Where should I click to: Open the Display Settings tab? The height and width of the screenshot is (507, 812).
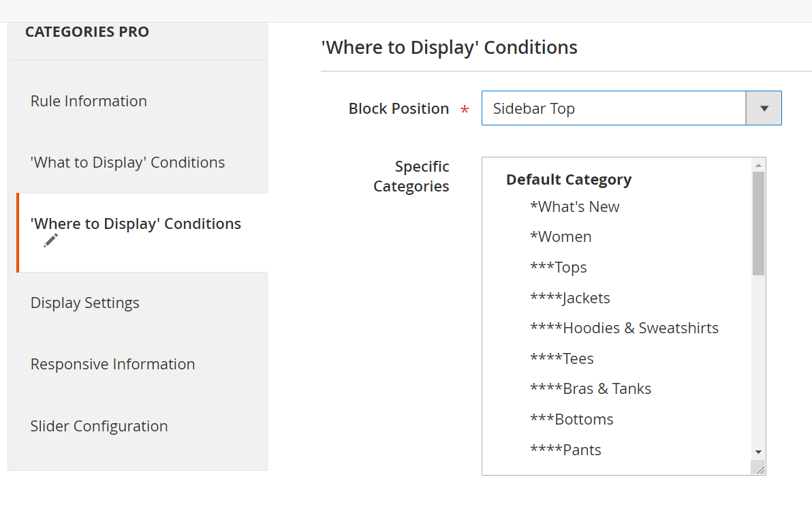pos(84,303)
